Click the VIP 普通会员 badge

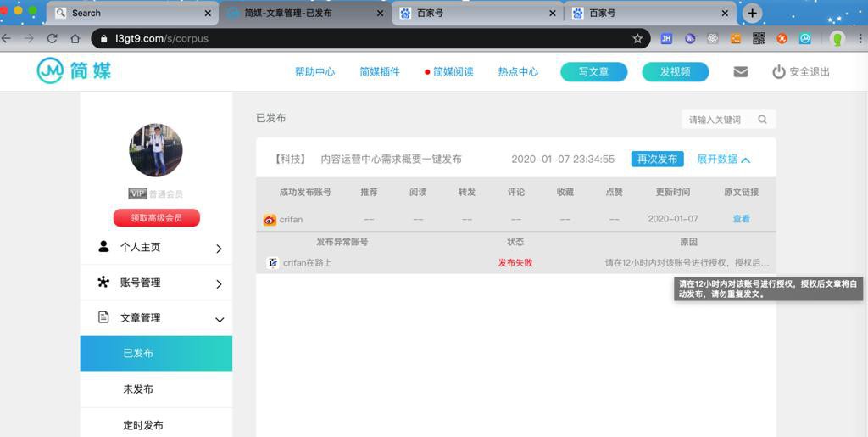[x=156, y=193]
